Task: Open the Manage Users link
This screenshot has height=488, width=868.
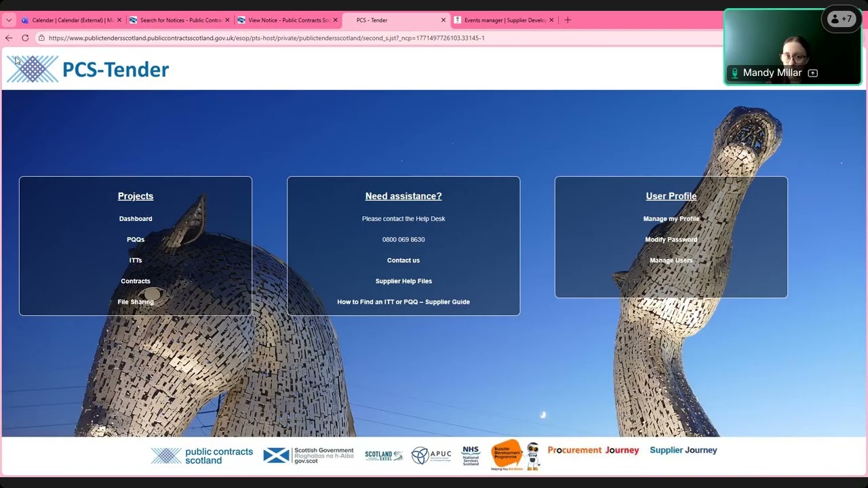Action: point(671,260)
